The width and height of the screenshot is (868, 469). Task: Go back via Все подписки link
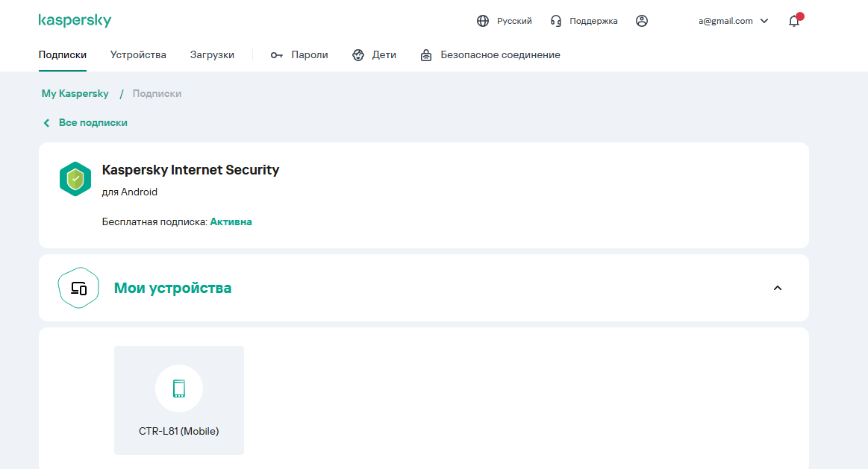click(93, 122)
